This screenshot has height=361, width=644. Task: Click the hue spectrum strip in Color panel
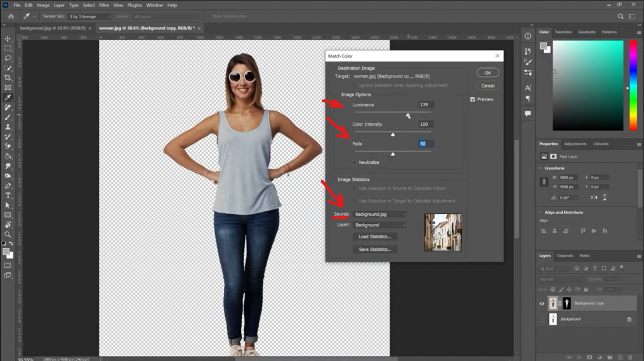point(633,86)
